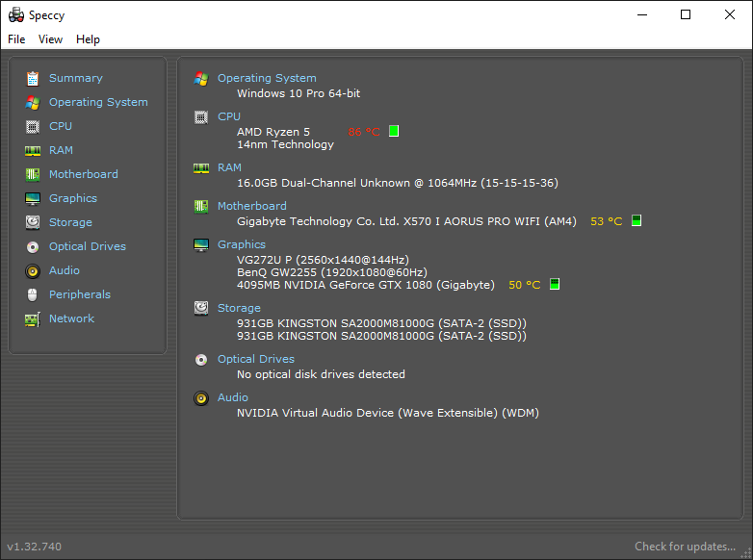Screen dimensions: 753x560
Task: Click the Summary clipboard icon in sidebar
Action: [x=33, y=78]
